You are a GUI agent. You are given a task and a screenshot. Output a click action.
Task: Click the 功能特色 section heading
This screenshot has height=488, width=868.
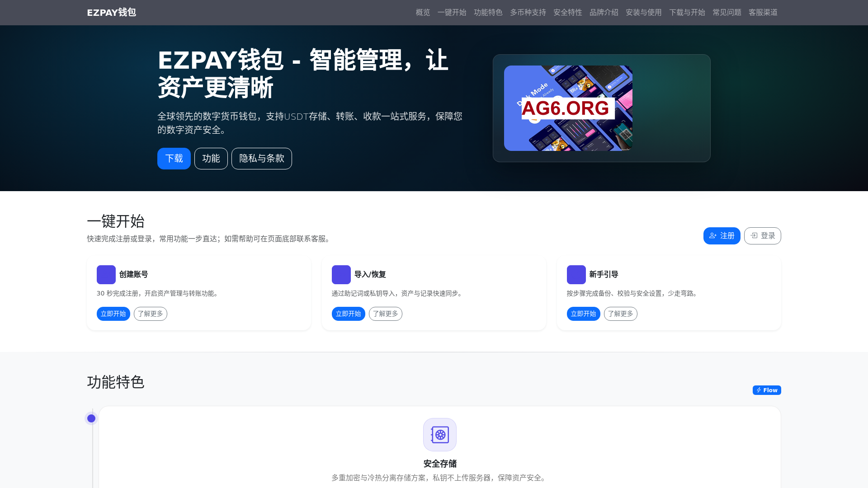[x=116, y=382]
